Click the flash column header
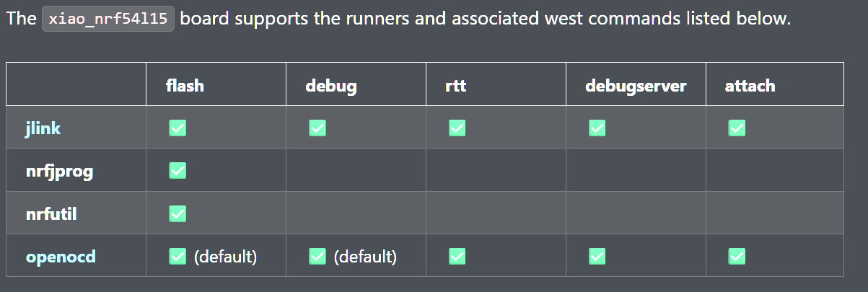This screenshot has height=292, width=868. [x=185, y=86]
